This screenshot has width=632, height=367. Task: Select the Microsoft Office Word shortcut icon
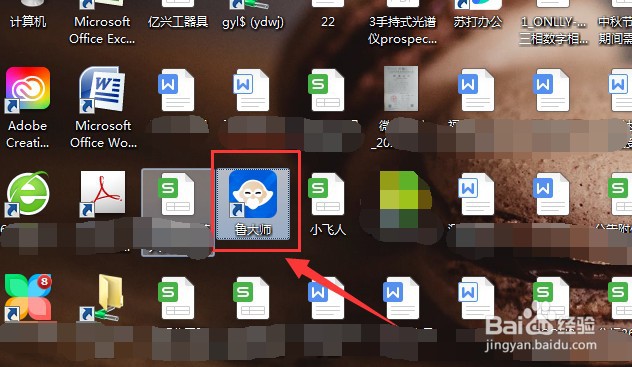click(x=102, y=89)
